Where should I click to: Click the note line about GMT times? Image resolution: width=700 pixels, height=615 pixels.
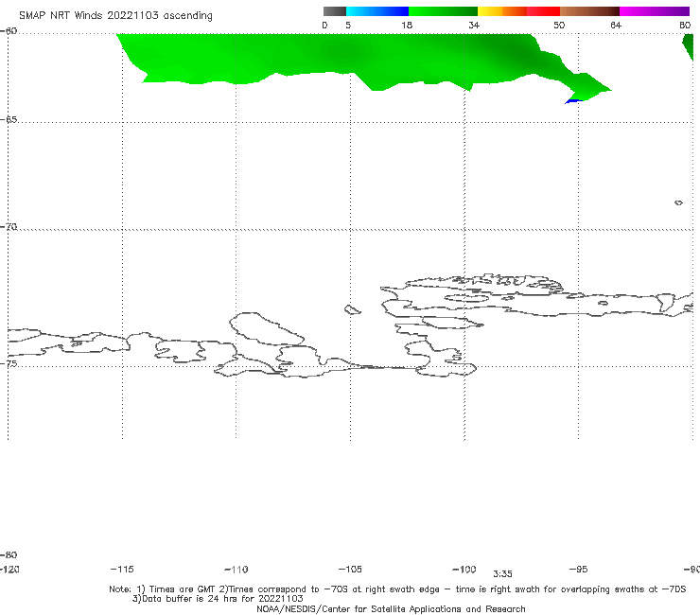click(397, 589)
